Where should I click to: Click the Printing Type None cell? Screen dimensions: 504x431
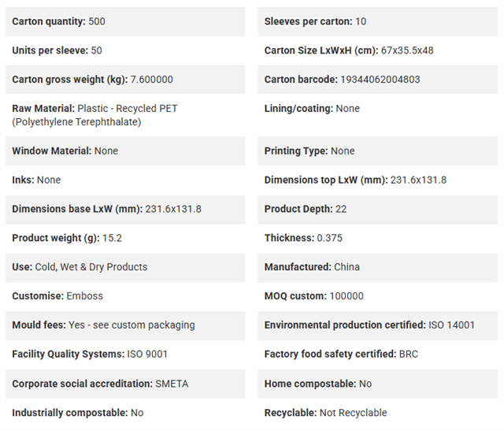(x=378, y=150)
